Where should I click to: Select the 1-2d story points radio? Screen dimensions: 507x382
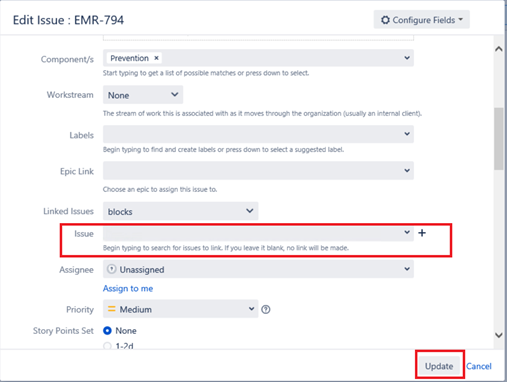click(107, 346)
